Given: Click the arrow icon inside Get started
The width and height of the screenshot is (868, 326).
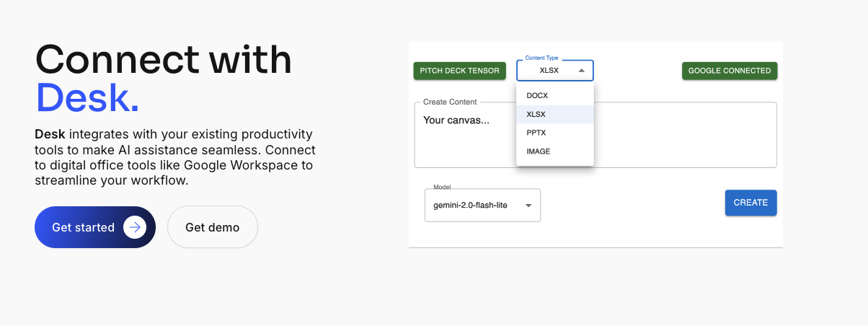Looking at the screenshot, I should [135, 227].
